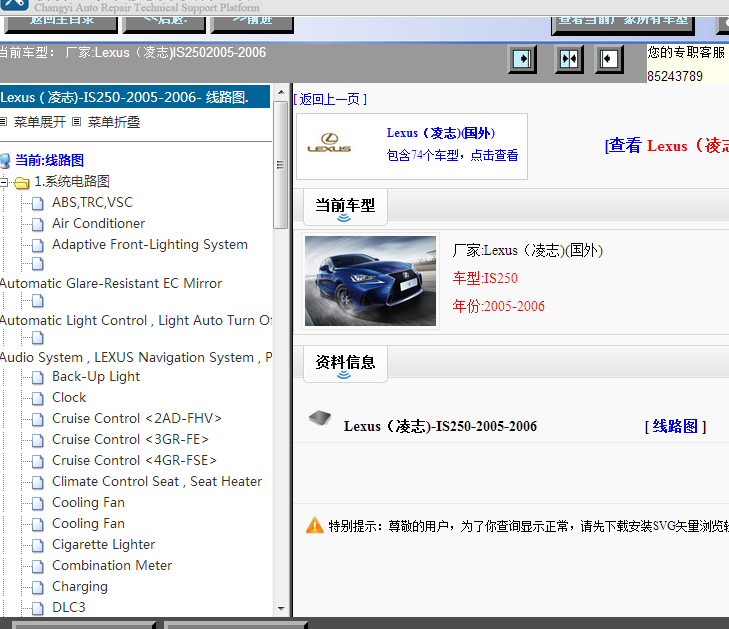Click the 返回上一页 link

coord(330,99)
